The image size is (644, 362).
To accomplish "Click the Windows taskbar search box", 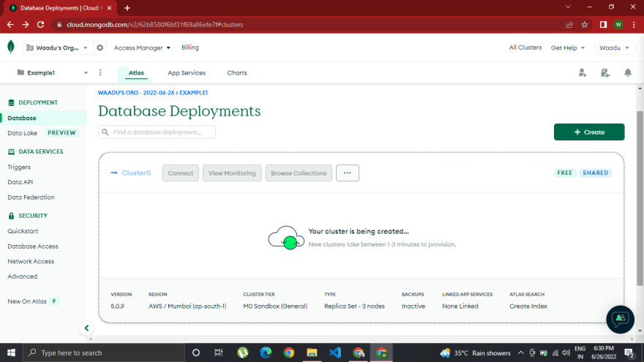I will click(x=103, y=352).
